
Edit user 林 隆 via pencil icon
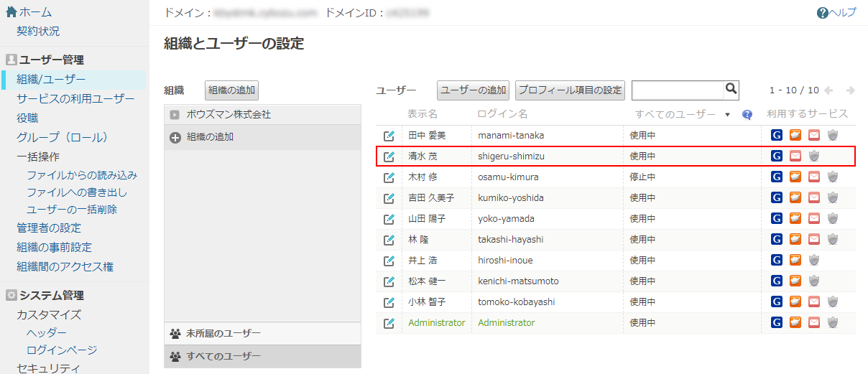pyautogui.click(x=389, y=240)
